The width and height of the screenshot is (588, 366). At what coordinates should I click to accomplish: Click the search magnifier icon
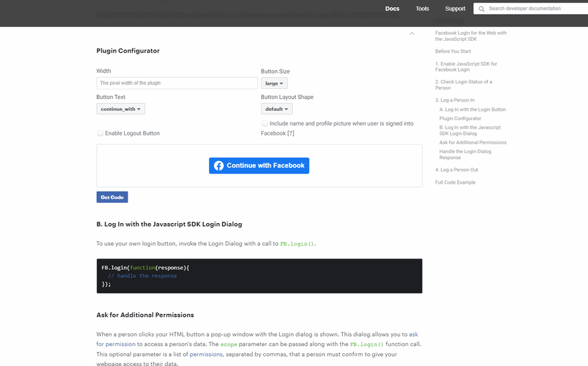tap(482, 9)
